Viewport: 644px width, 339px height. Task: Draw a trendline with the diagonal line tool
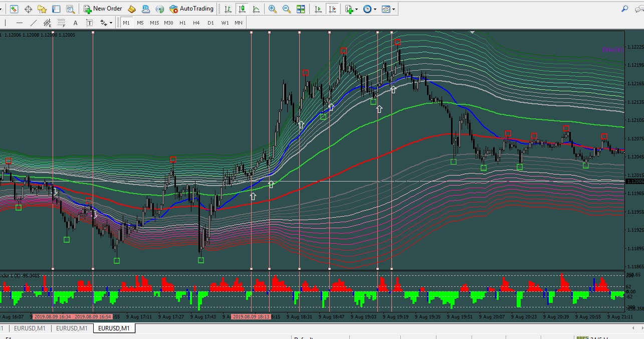point(34,23)
